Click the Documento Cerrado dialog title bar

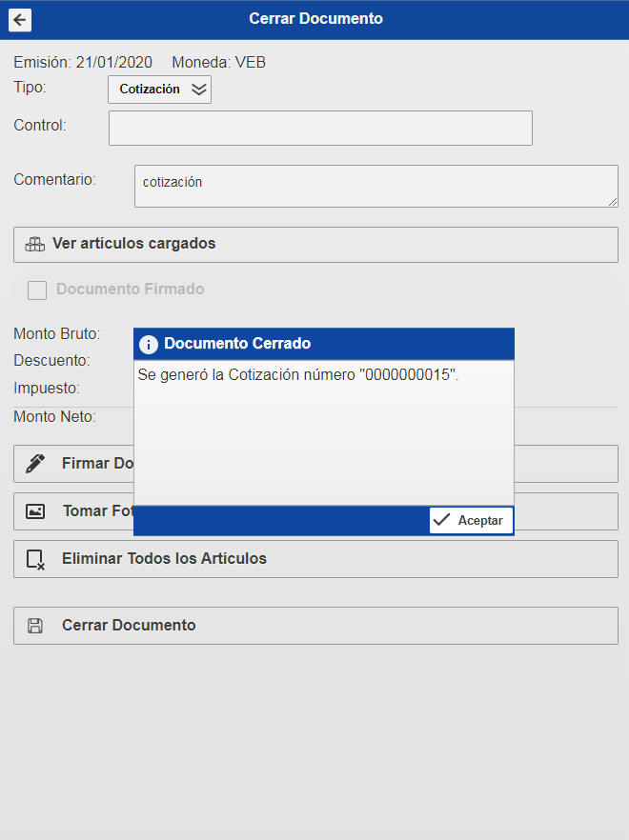(x=324, y=344)
